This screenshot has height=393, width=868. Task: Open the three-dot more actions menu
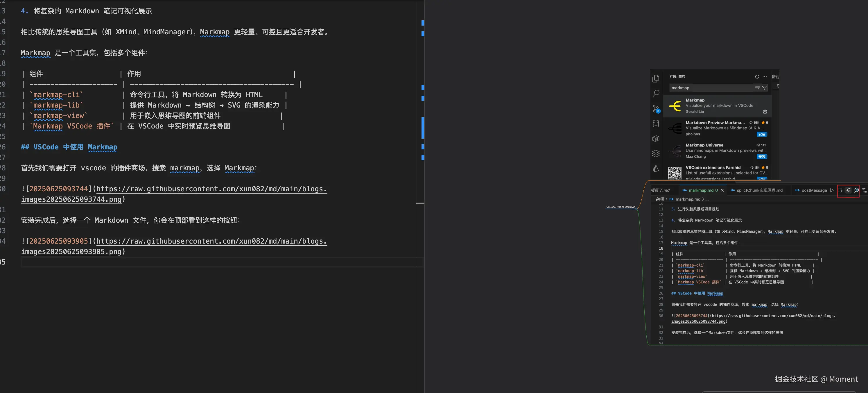click(x=765, y=76)
